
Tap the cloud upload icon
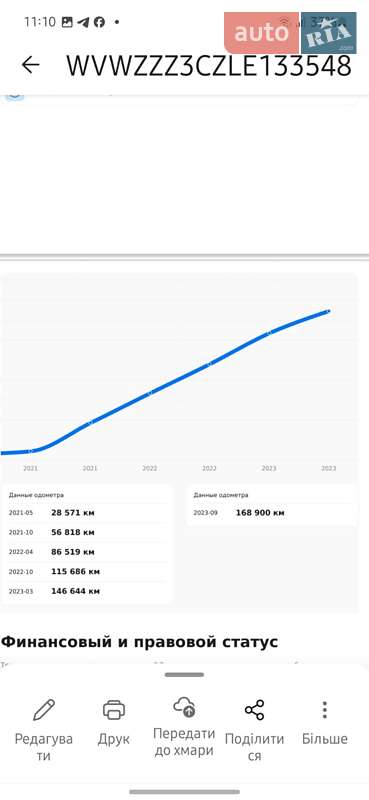tap(184, 707)
